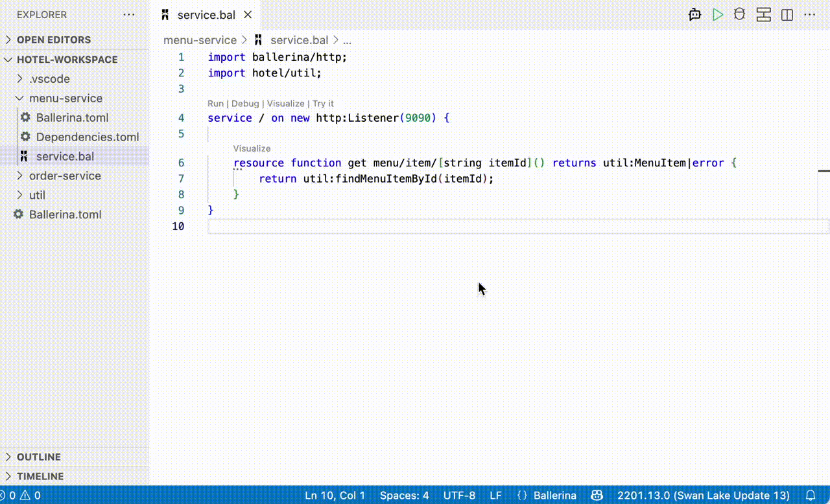Click the green Run play icon

point(718,15)
